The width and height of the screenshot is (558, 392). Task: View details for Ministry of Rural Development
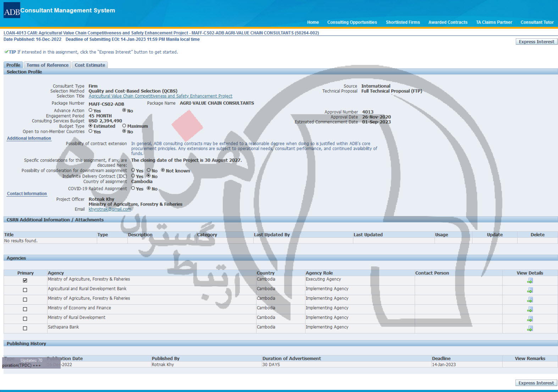coord(530,319)
